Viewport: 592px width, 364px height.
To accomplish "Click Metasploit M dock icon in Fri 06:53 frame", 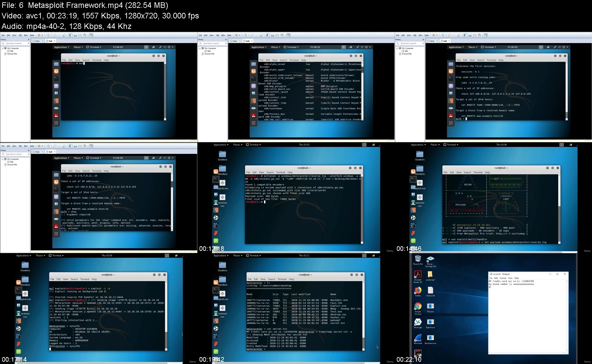I will (254, 93).
